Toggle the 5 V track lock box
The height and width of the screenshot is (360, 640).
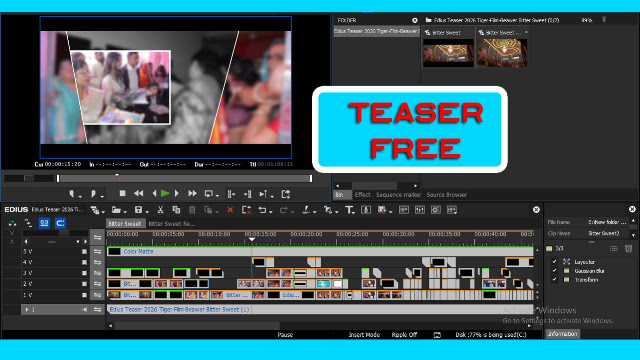84,251
